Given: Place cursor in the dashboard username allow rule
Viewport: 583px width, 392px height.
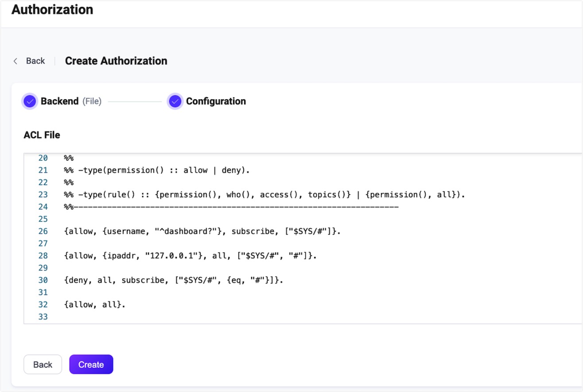Looking at the screenshot, I should point(202,231).
